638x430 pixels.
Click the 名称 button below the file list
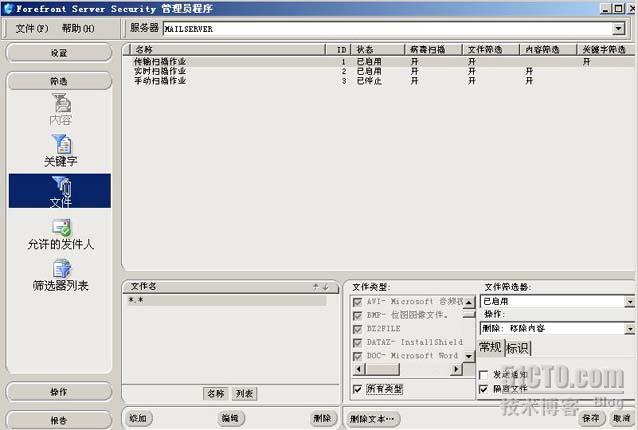pos(216,394)
